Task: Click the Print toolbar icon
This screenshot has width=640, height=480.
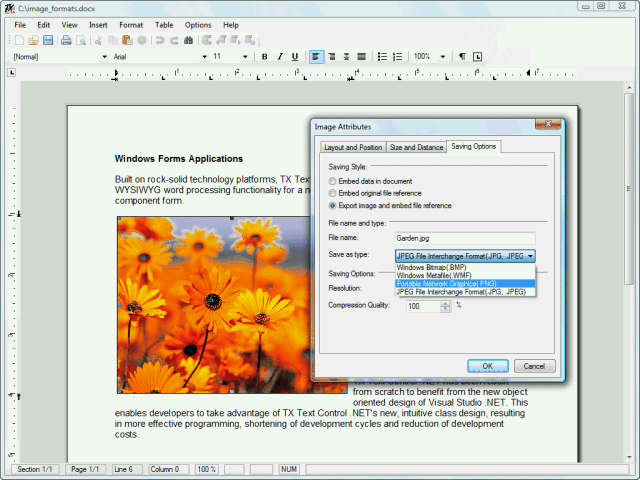Action: [x=66, y=41]
